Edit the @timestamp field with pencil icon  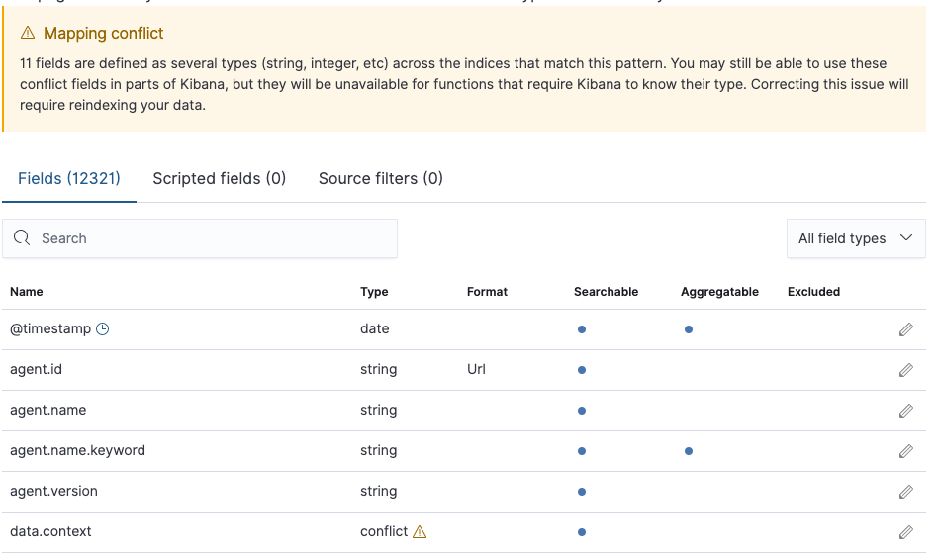pyautogui.click(x=905, y=329)
